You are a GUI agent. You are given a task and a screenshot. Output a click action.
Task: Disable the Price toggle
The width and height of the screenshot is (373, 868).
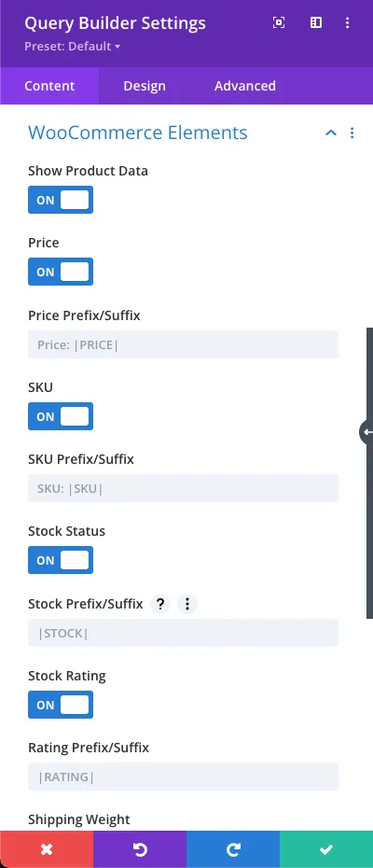(61, 272)
